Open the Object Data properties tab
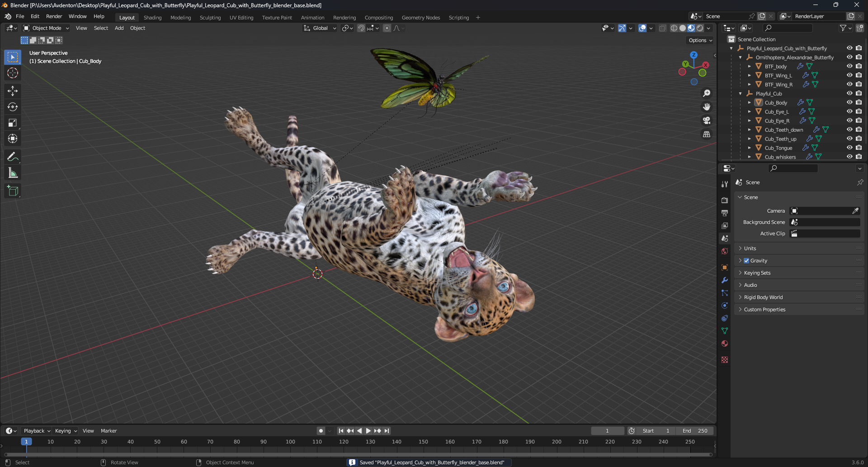 tap(725, 331)
